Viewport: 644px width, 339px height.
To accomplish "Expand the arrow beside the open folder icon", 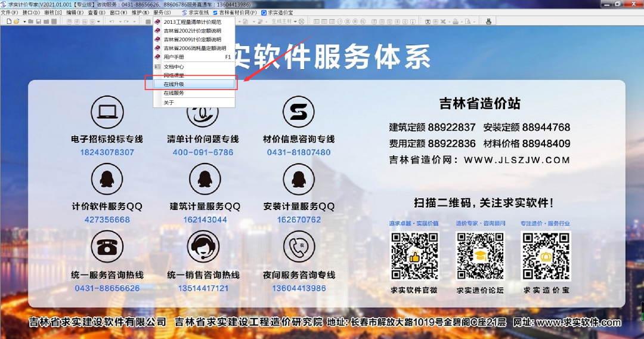I will [x=24, y=21].
